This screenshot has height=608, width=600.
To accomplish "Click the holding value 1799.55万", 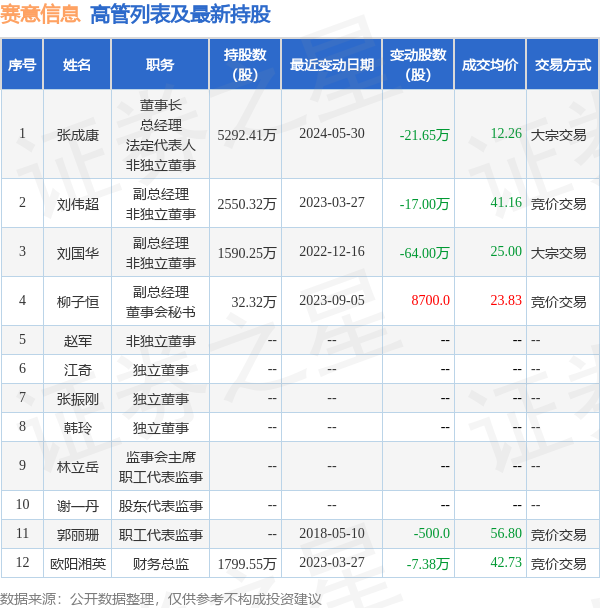I will [x=247, y=564].
